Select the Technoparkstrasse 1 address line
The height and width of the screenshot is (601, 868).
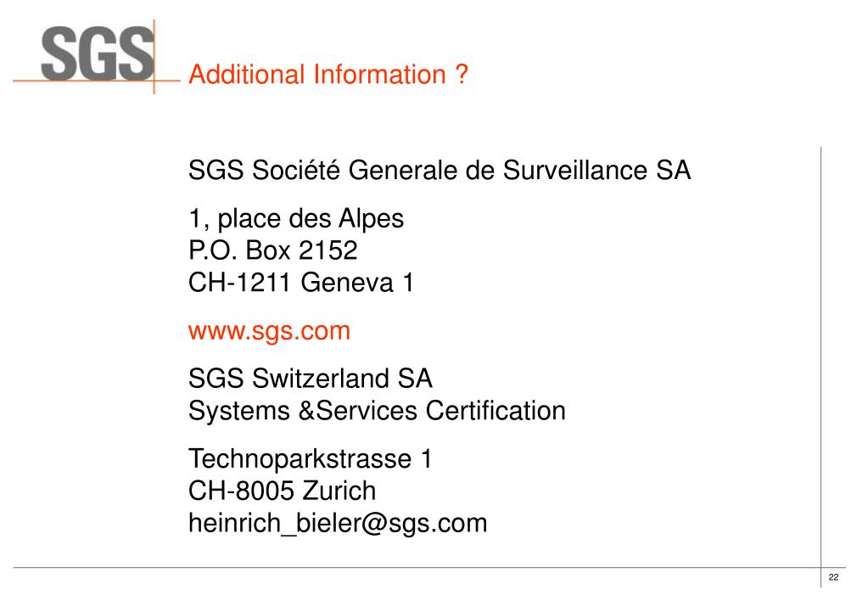[310, 459]
